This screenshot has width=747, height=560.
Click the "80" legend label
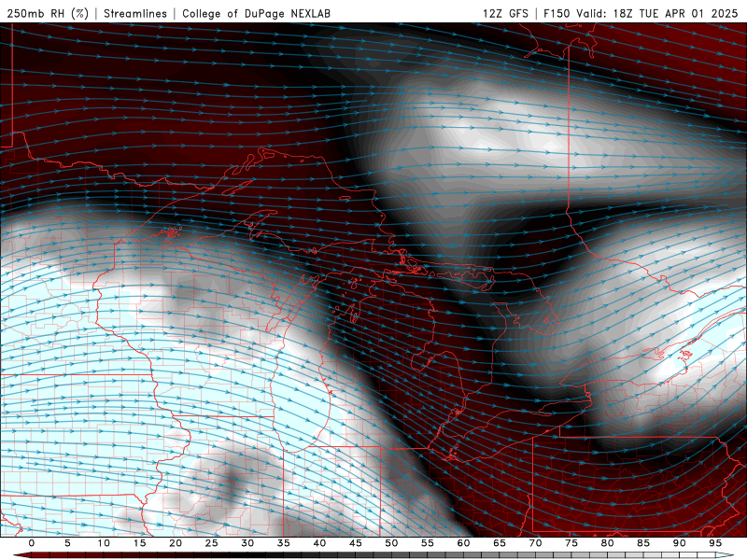pos(608,543)
